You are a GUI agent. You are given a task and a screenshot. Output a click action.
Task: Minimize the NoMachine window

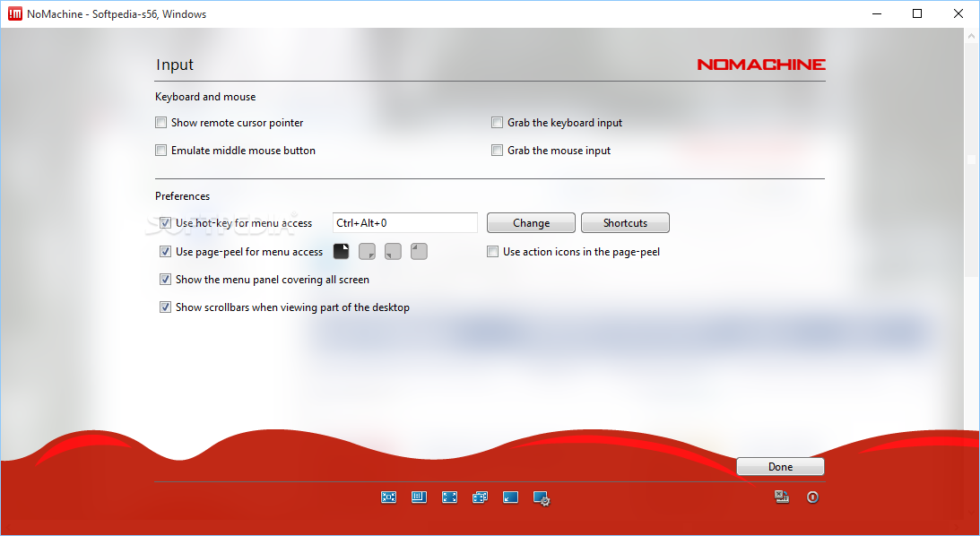(876, 13)
